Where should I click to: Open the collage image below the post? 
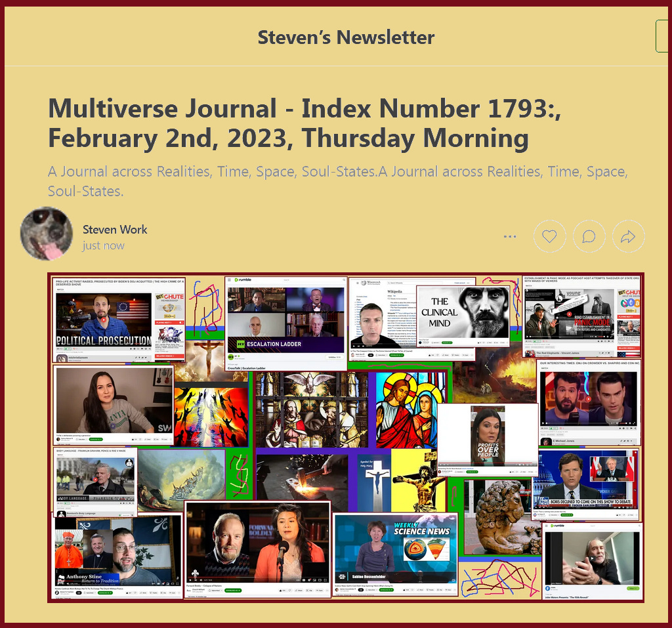(345, 438)
